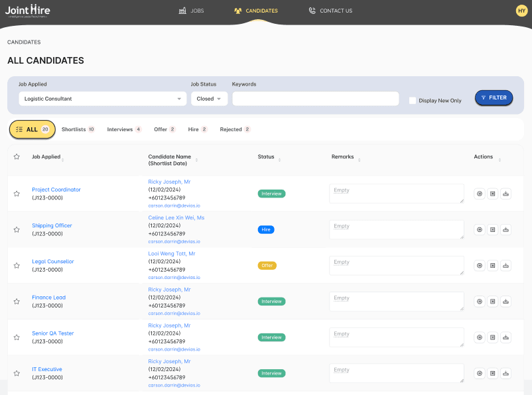The image size is (532, 395).
Task: Toggle the favorite star for IT Executive
Action: coord(17,373)
